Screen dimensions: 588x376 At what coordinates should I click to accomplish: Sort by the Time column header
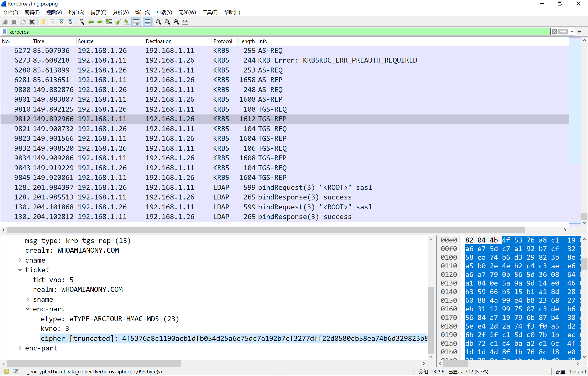(x=54, y=41)
